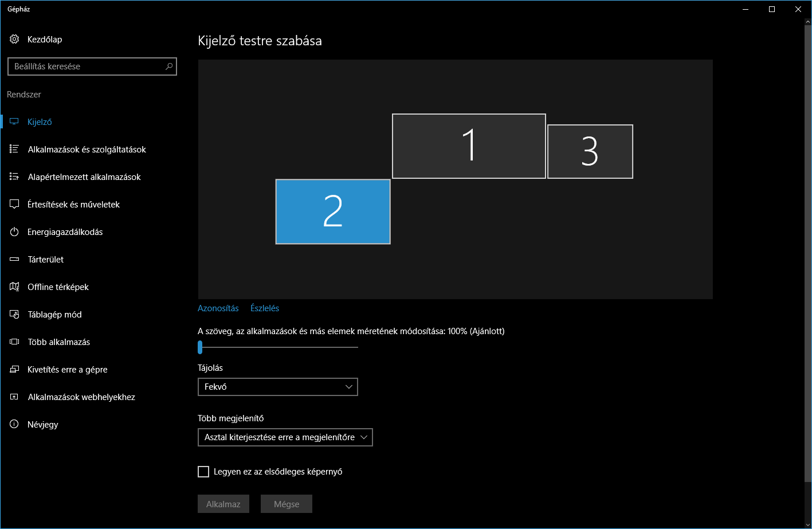Click the vertical scrollbar on the right

(x=808, y=252)
